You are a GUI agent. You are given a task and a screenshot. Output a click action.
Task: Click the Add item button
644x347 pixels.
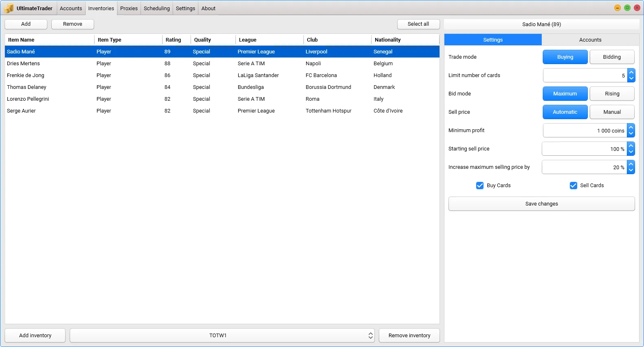pos(26,24)
